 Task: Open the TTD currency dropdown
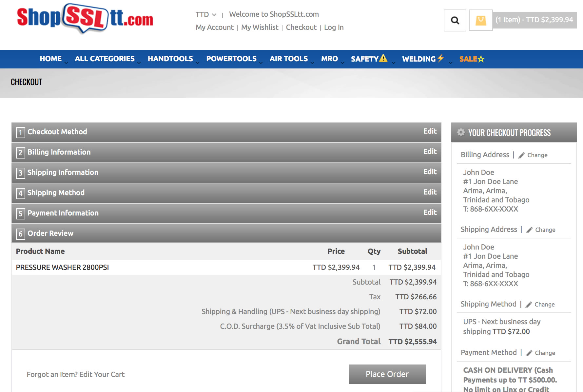pos(206,14)
